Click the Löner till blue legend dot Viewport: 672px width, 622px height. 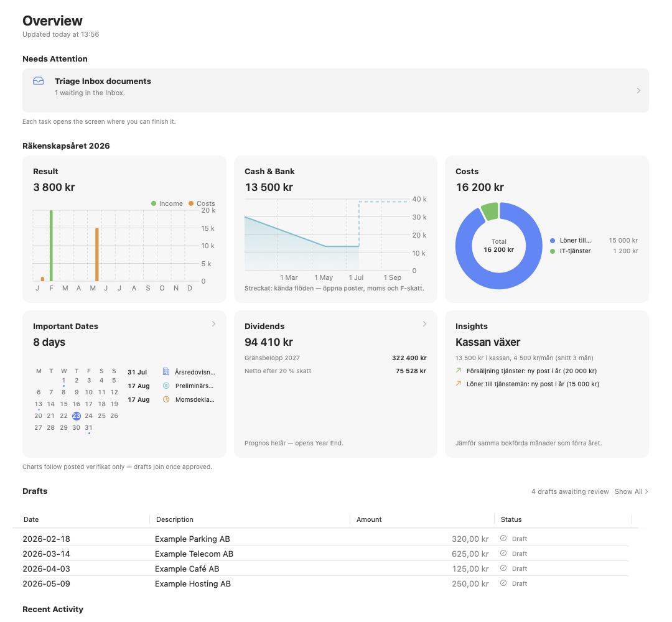[x=553, y=240]
